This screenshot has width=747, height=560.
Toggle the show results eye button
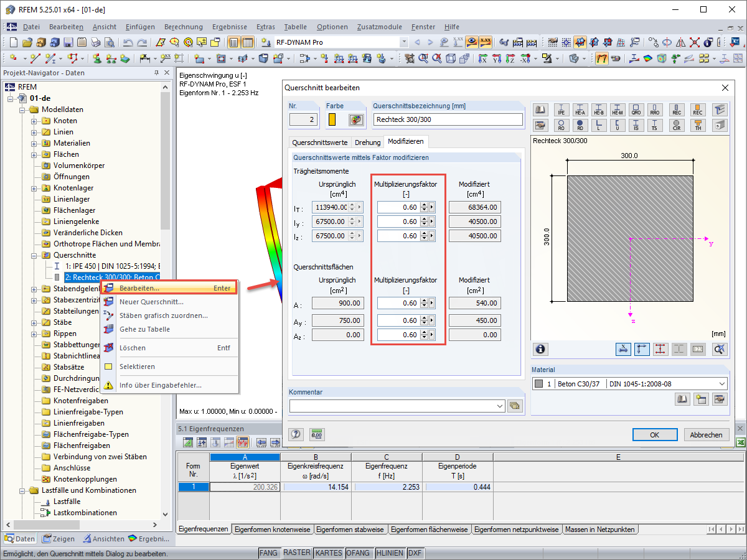pos(472,42)
